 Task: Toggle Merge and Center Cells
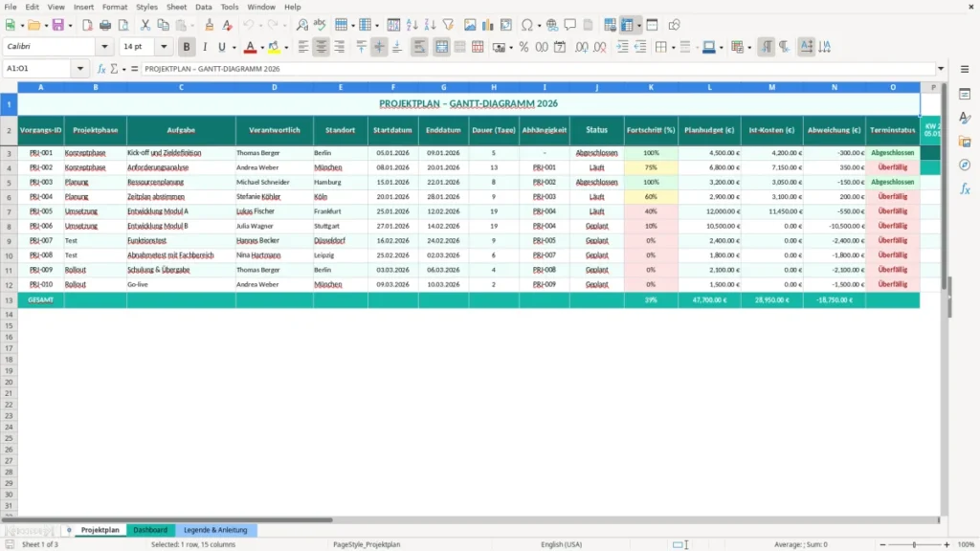pos(442,47)
